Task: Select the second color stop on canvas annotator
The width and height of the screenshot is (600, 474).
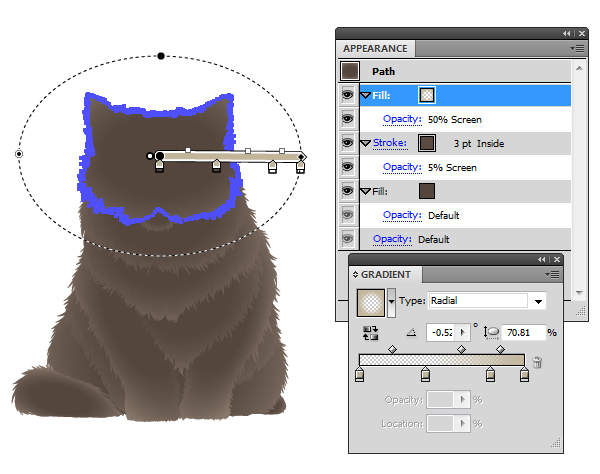Action: pos(216,166)
